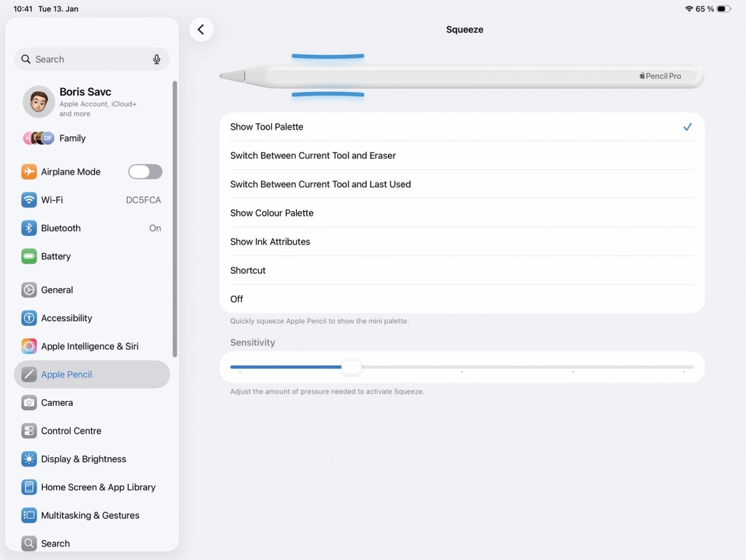Tap the Home Screen & App Library icon

point(29,487)
